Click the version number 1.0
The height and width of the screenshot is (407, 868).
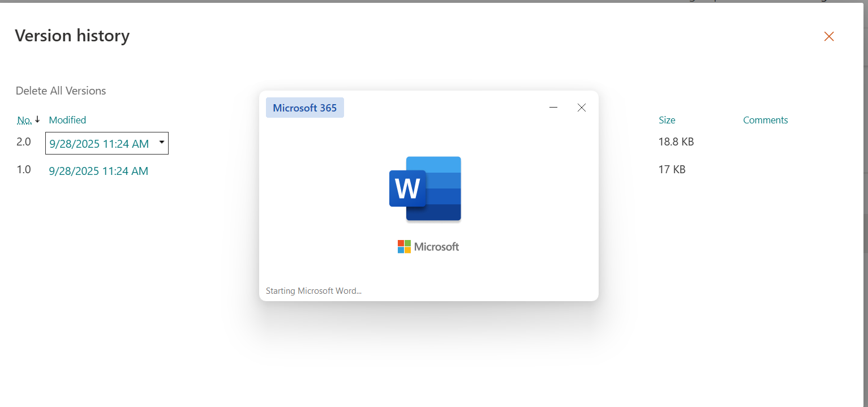click(x=24, y=169)
